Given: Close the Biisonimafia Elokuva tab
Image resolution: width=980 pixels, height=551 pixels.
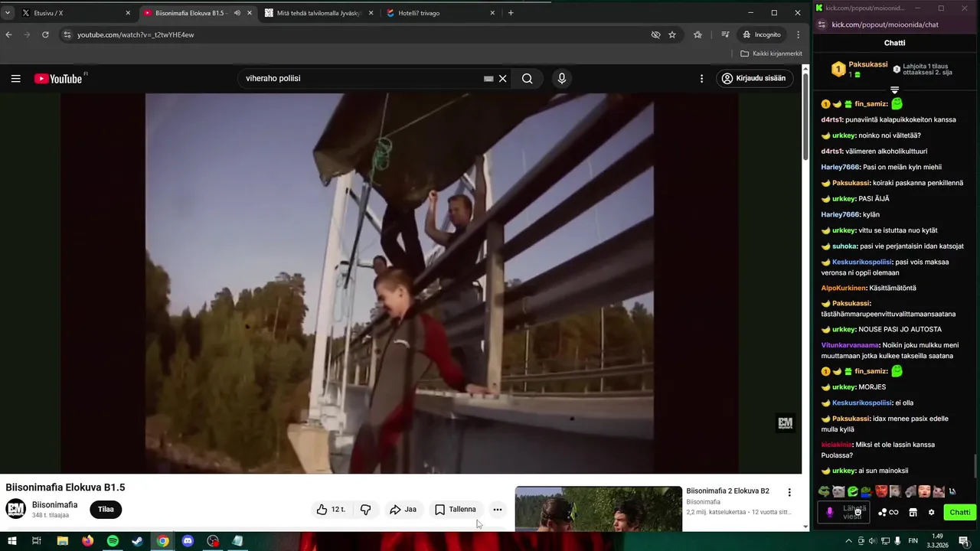Looking at the screenshot, I should [250, 13].
